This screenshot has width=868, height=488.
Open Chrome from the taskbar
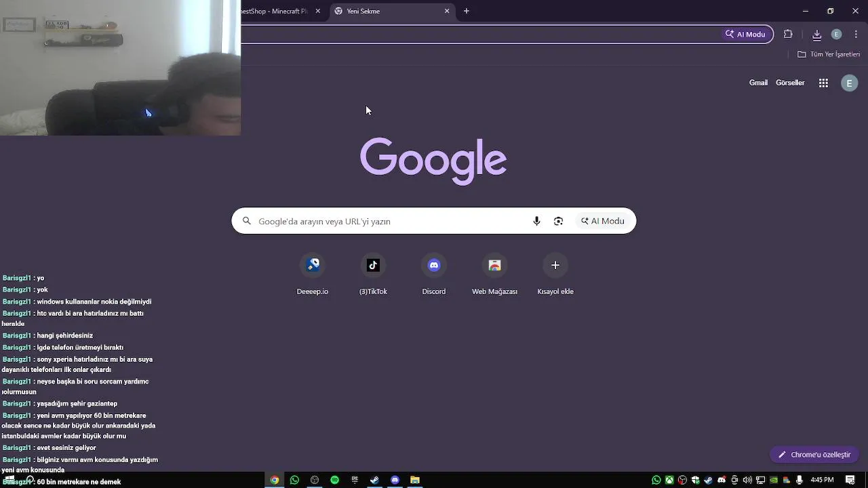pos(274,480)
